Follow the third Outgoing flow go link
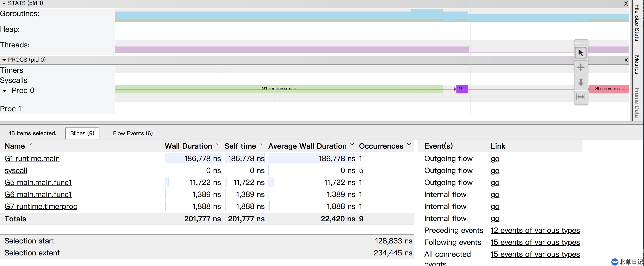 point(495,182)
